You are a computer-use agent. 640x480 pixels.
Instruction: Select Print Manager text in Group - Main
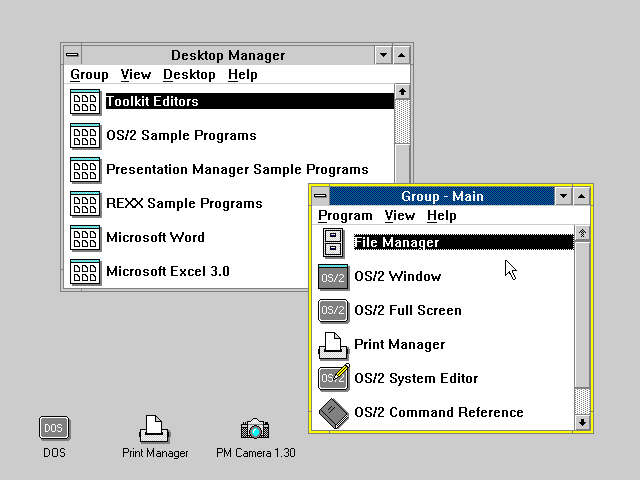click(x=399, y=344)
